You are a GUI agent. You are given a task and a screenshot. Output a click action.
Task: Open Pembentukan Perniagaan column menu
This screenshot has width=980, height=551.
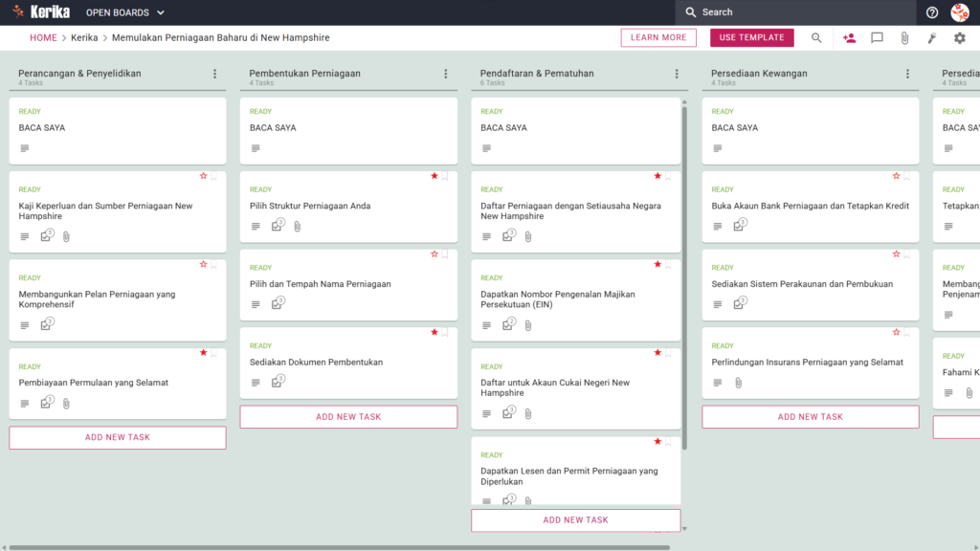tap(446, 74)
